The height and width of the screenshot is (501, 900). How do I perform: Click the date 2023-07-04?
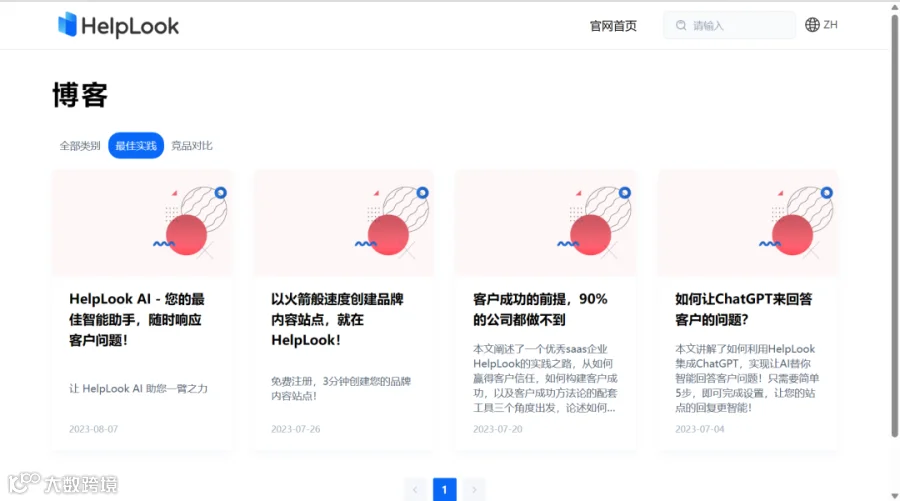click(700, 429)
